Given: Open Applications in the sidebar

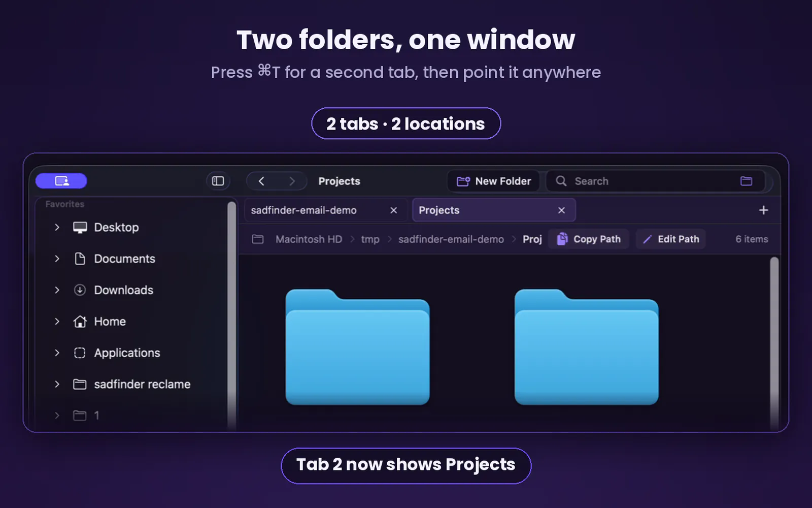Looking at the screenshot, I should [x=127, y=353].
